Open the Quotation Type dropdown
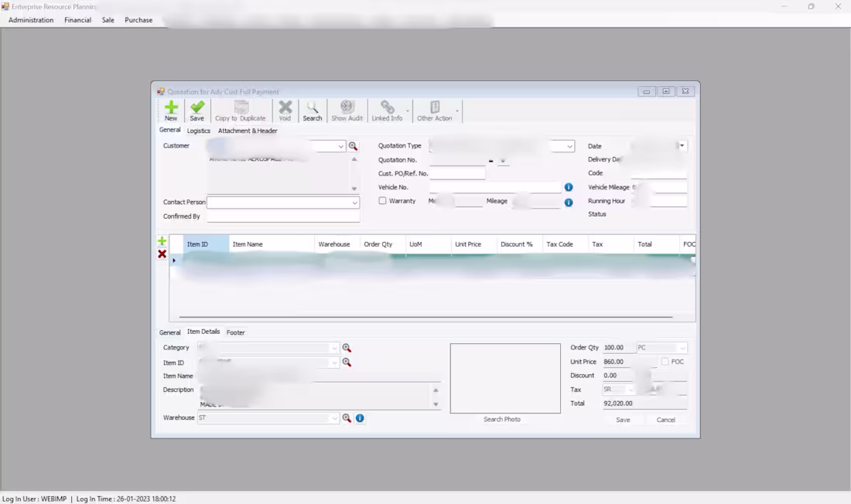 tap(570, 145)
